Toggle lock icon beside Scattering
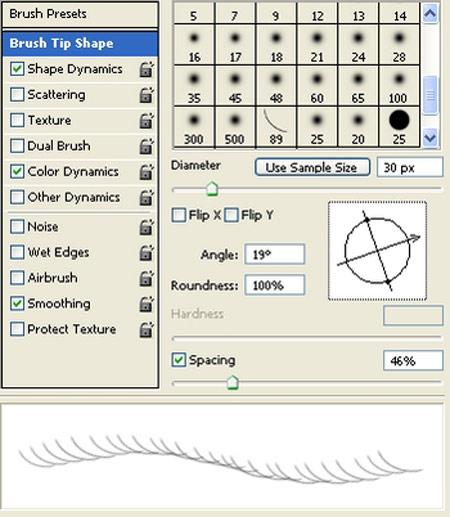The height and width of the screenshot is (517, 450). click(x=146, y=95)
